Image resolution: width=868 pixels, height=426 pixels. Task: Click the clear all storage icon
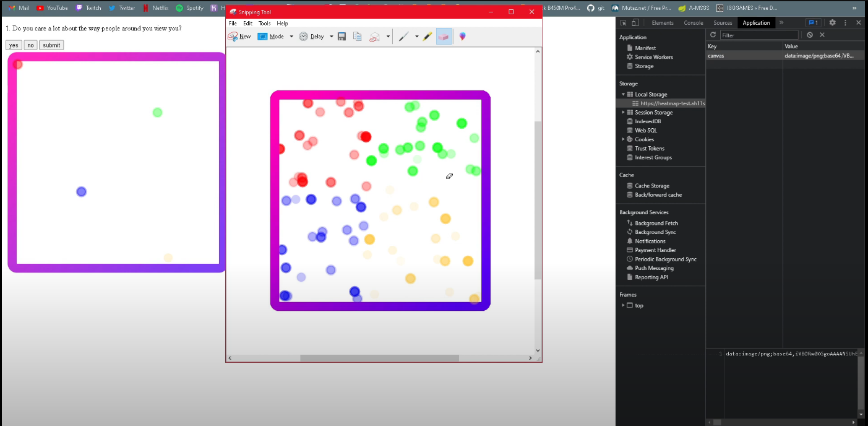[809, 35]
